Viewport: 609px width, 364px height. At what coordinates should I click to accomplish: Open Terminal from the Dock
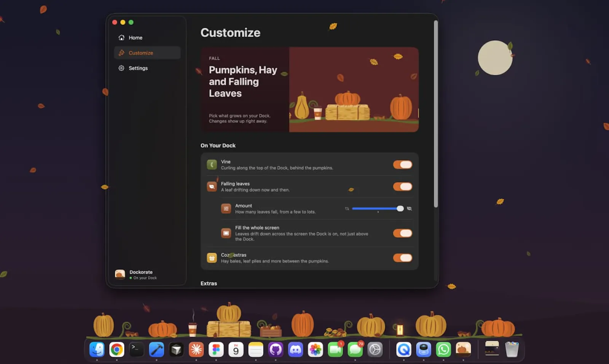[137, 349]
